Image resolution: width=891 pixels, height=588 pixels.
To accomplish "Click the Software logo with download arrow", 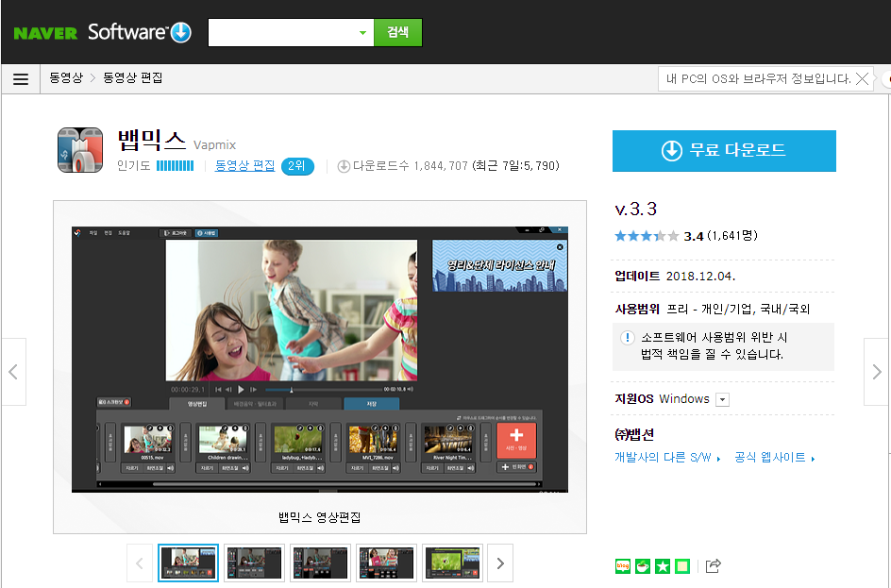I will coord(140,32).
